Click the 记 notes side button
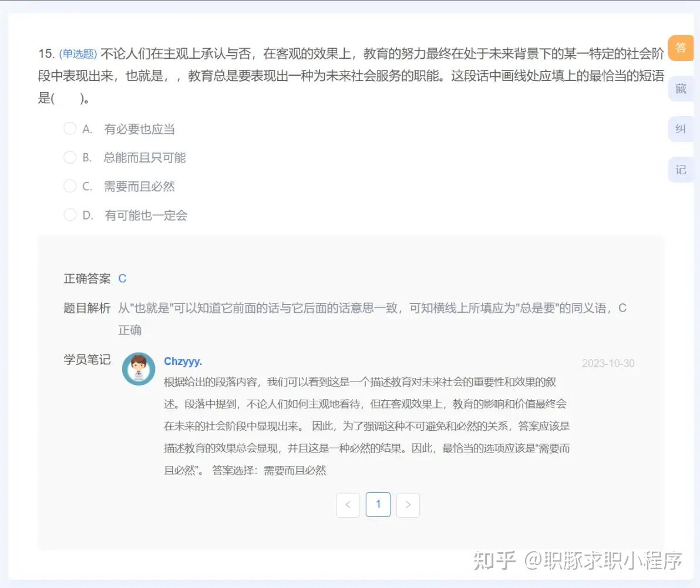Screen dimensions: 700x588 [681, 170]
